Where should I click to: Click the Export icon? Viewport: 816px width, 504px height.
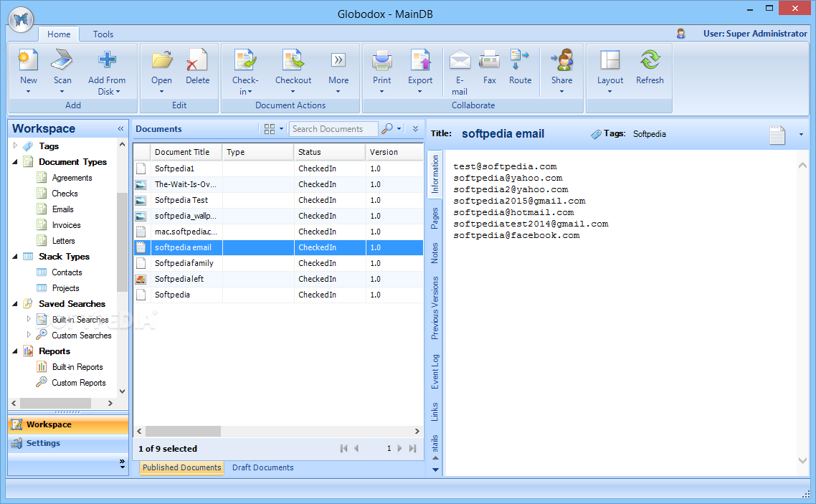click(x=420, y=60)
